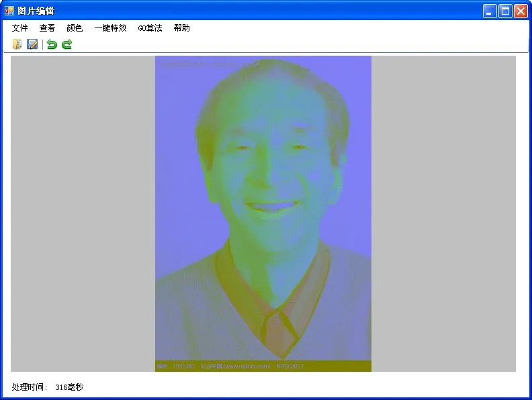532x400 pixels.
Task: Click the 图片编辑 title bar text
Action: coord(36,11)
